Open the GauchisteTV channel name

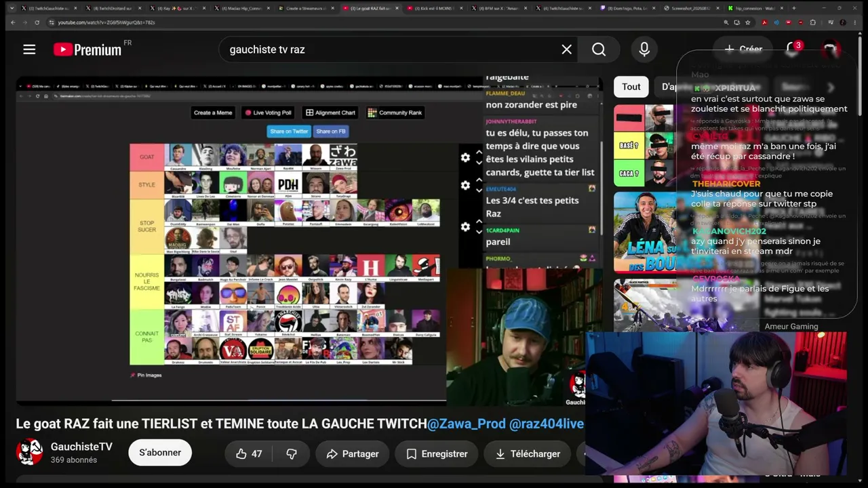point(81,447)
